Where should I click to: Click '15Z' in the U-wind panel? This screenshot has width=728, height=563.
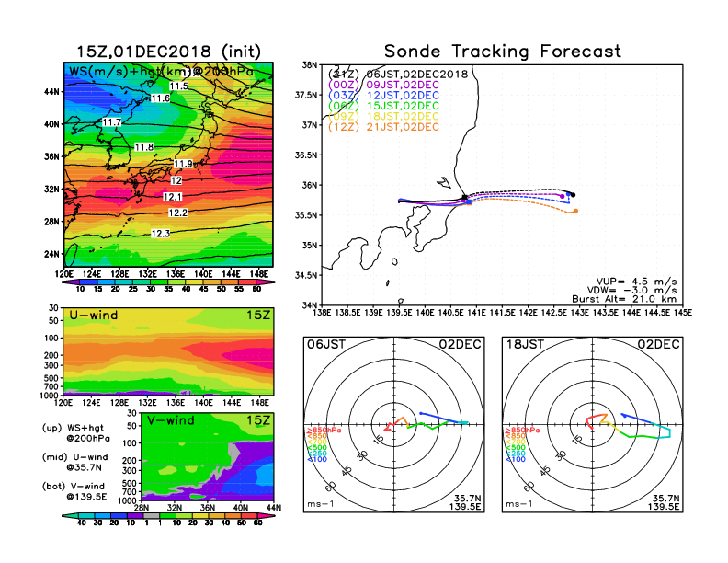point(258,315)
